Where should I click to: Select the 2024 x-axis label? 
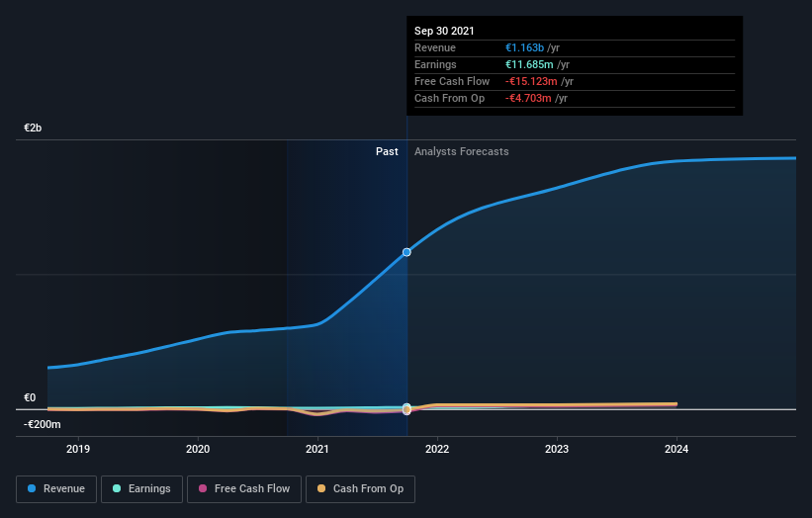click(677, 449)
